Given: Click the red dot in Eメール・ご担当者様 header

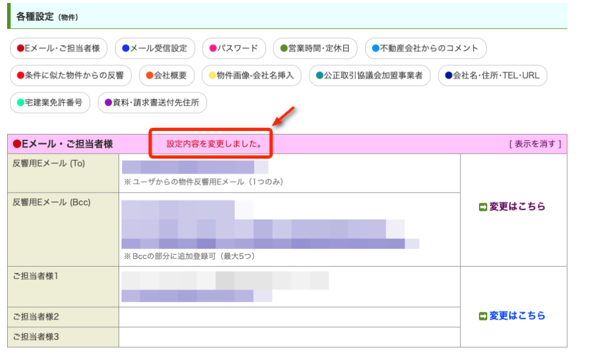Looking at the screenshot, I should pos(17,144).
